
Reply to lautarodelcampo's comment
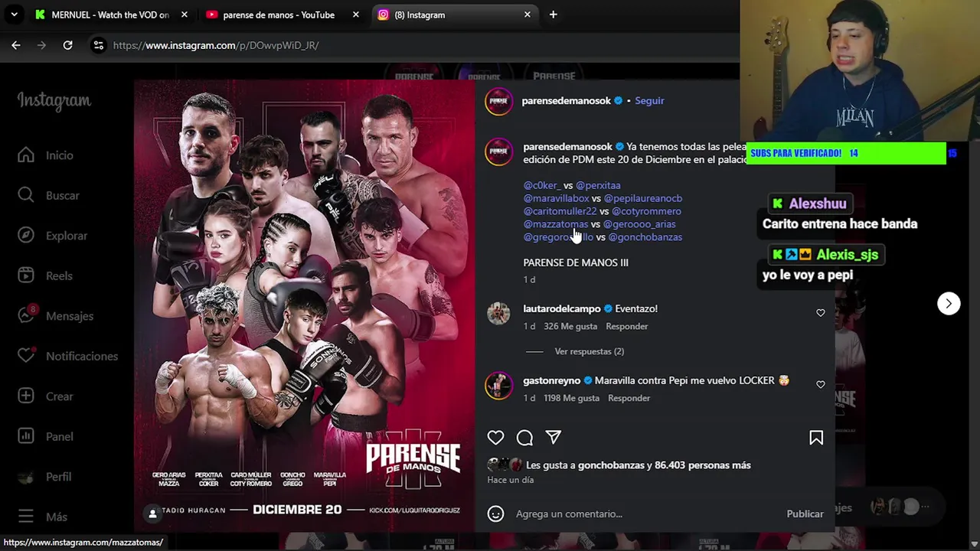(627, 326)
